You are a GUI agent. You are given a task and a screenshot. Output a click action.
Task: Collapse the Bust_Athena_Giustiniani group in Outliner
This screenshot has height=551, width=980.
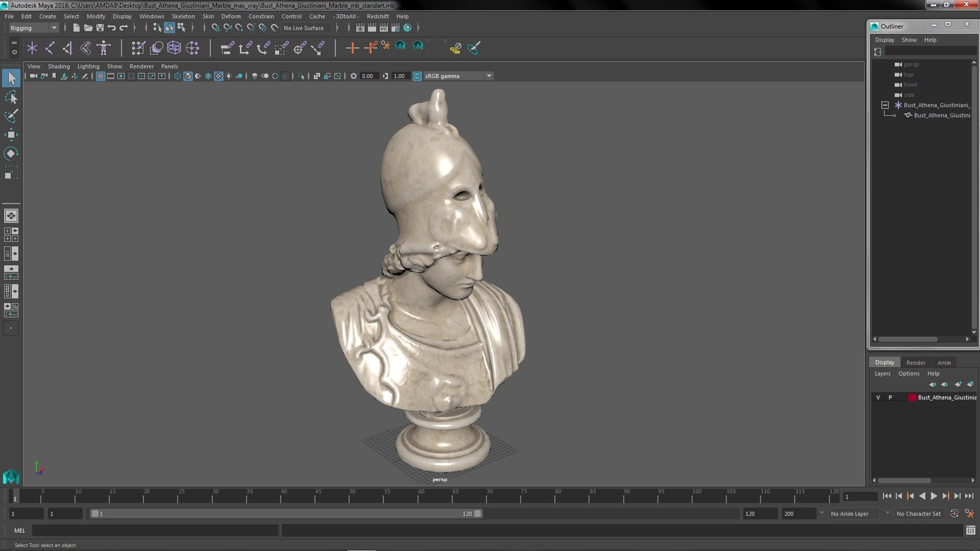tap(885, 105)
